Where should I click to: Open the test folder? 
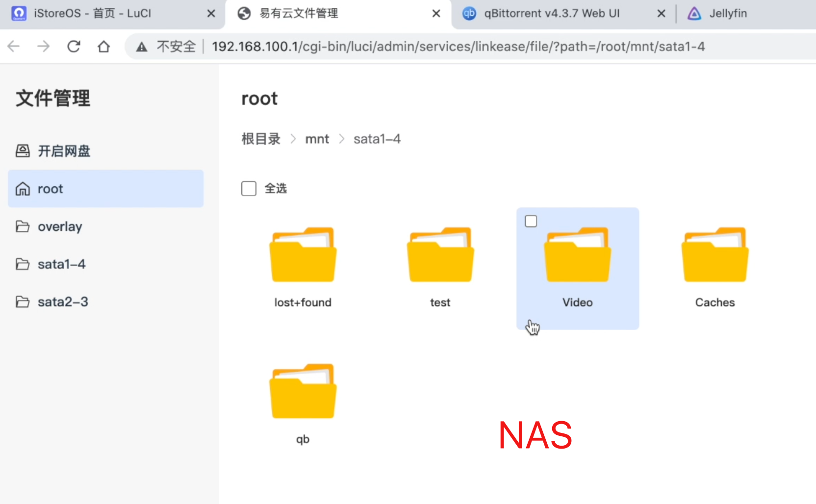pyautogui.click(x=440, y=255)
